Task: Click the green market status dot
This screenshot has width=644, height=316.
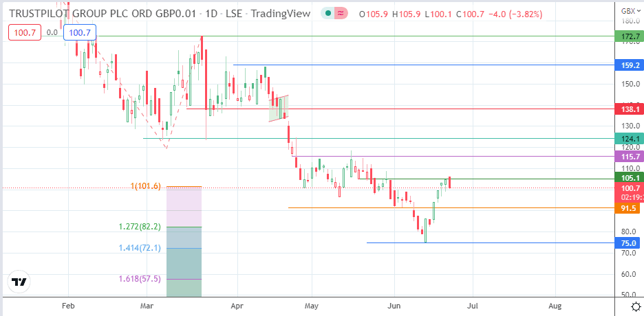Action: [332, 14]
